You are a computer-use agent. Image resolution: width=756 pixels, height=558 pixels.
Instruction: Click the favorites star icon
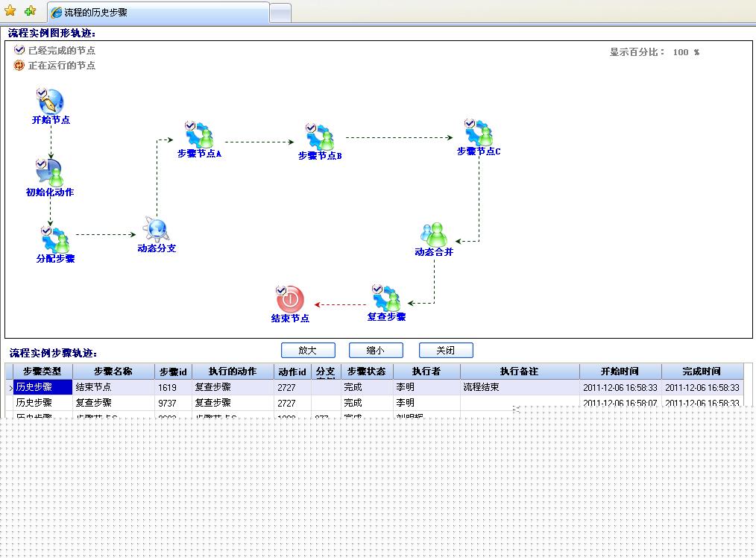point(10,10)
